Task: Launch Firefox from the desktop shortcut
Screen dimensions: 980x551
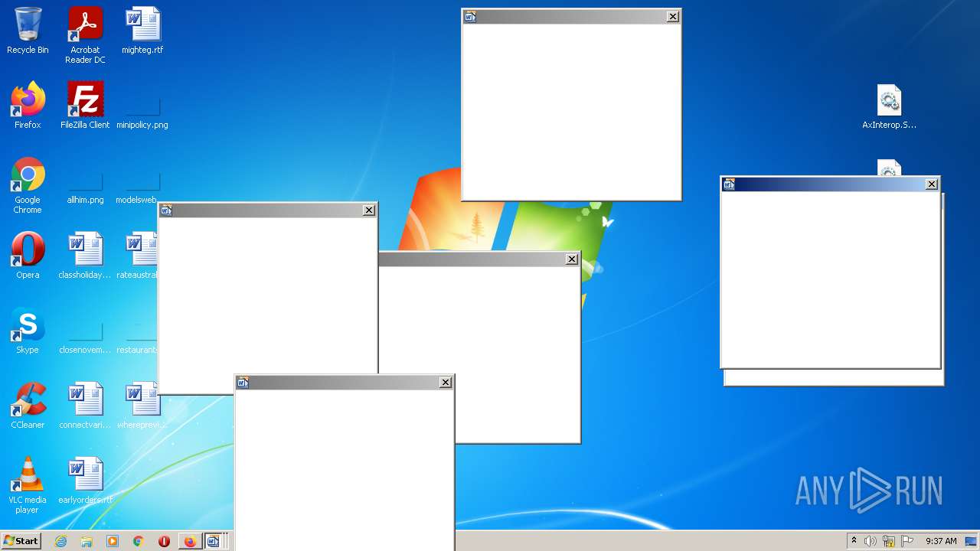Action: [28, 105]
